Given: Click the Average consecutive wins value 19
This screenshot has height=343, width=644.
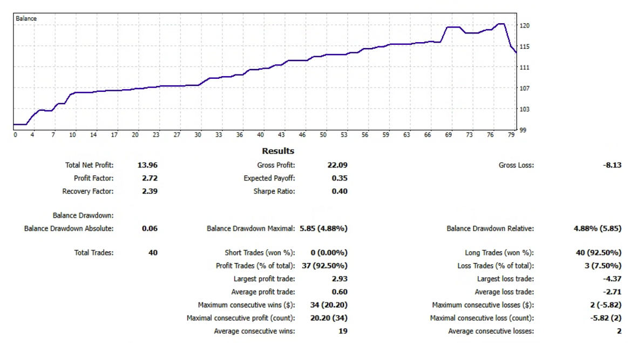Looking at the screenshot, I should [343, 331].
